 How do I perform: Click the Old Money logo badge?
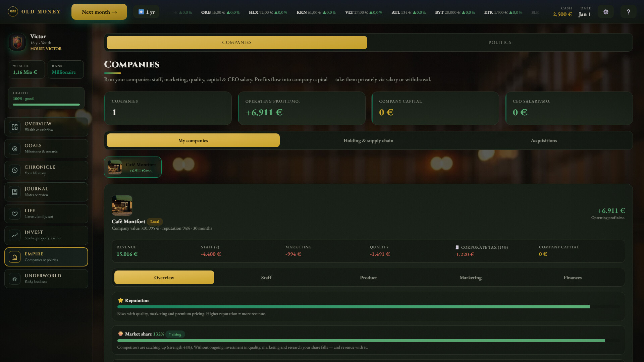point(13,12)
